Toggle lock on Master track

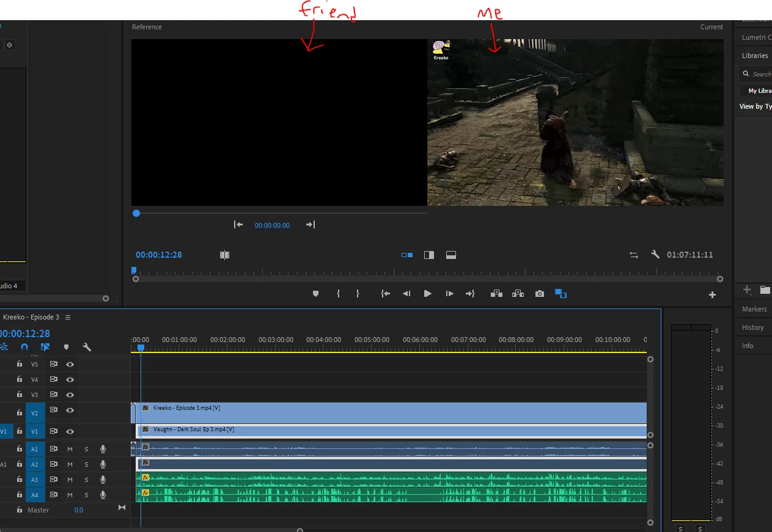[x=20, y=509]
